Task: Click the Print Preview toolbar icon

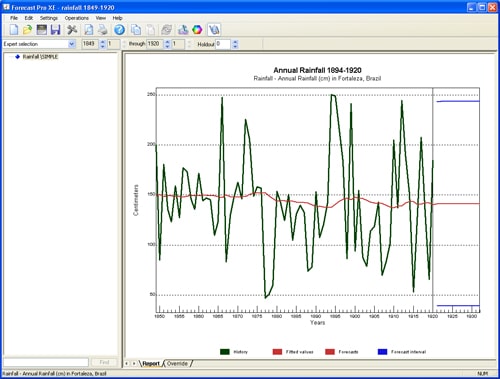Action: coord(89,30)
